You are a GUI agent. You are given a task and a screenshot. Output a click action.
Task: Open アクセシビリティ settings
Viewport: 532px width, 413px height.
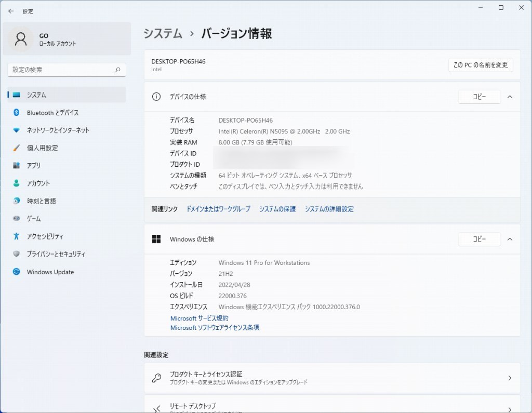(67, 236)
